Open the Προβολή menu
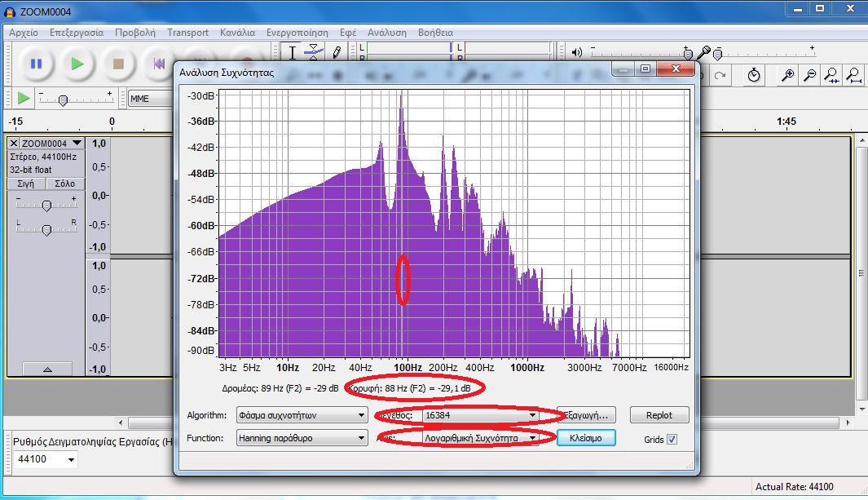The image size is (868, 500). point(135,33)
